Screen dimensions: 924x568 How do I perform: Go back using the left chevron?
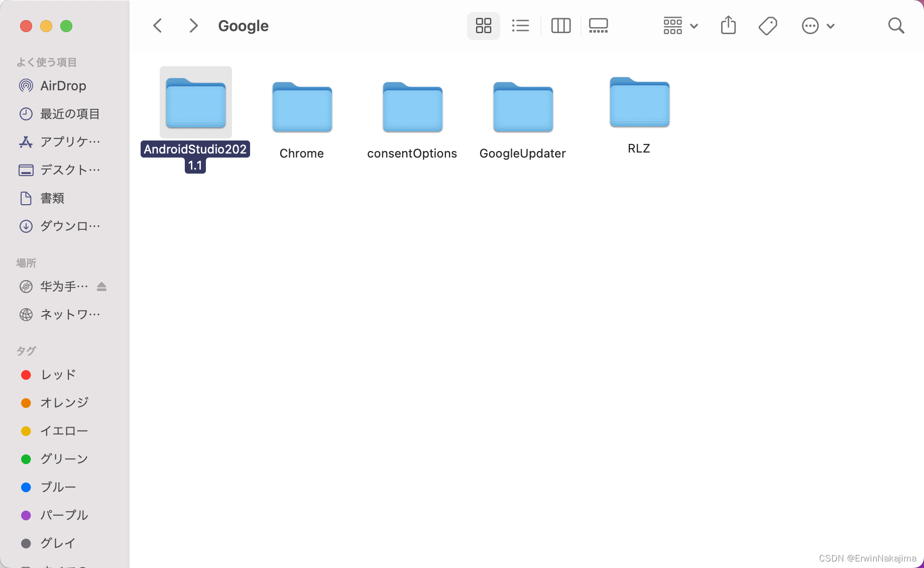(158, 26)
